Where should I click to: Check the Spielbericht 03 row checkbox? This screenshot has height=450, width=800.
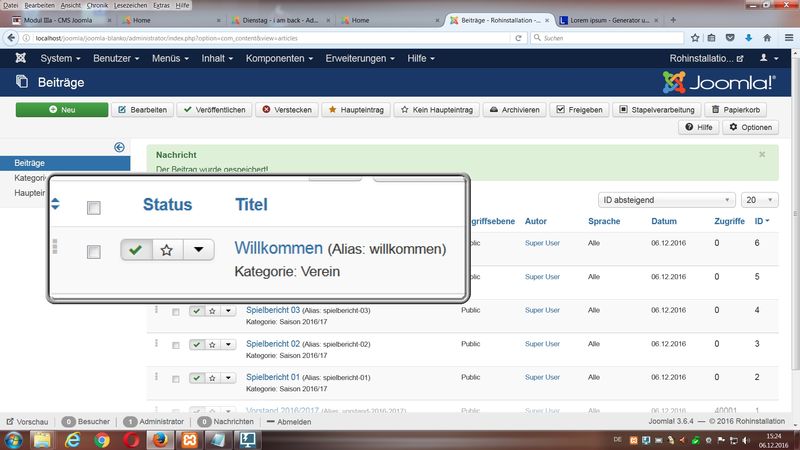(x=176, y=312)
